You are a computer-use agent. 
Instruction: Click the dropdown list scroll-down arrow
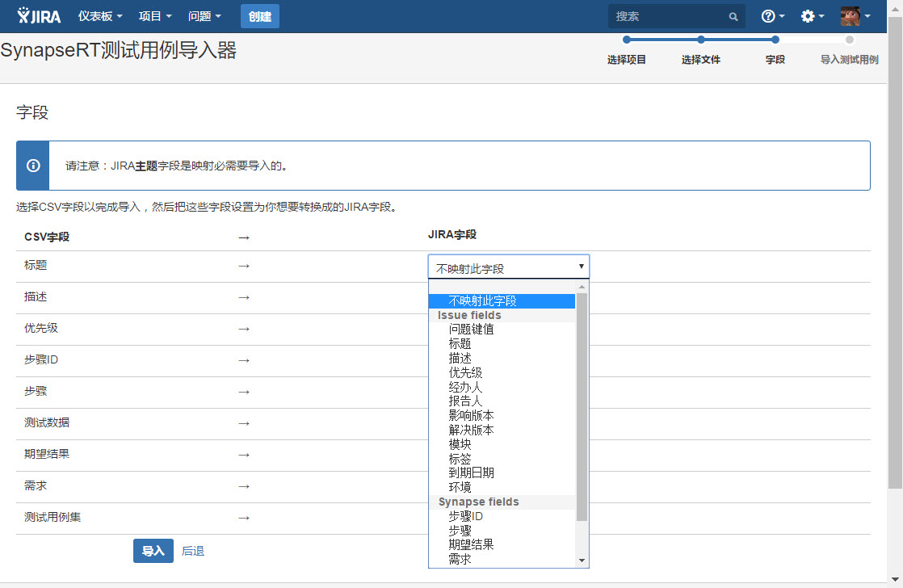(582, 561)
